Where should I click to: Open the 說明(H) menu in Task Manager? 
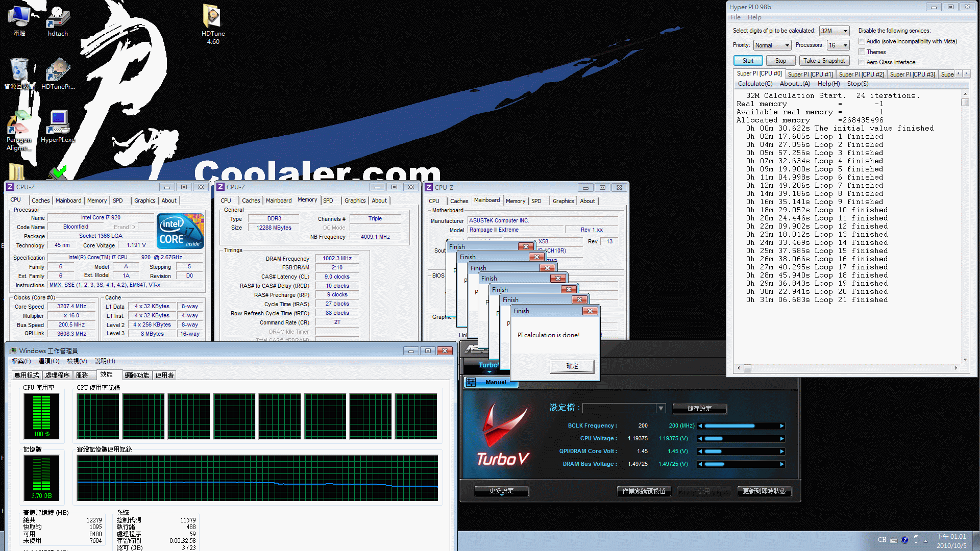coord(105,361)
